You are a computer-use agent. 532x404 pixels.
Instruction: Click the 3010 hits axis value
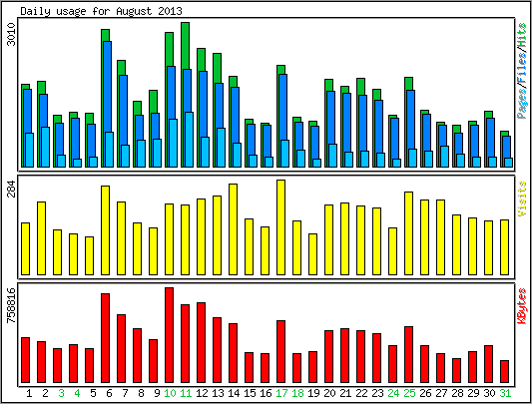[x=11, y=34]
